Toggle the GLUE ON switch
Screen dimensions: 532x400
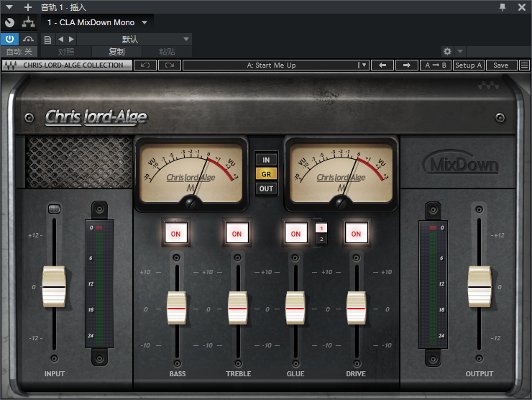tap(296, 233)
